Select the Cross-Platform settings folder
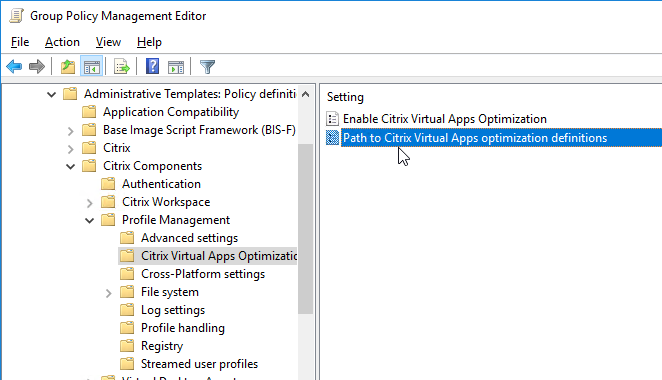Image resolution: width=662 pixels, height=380 pixels. (203, 274)
